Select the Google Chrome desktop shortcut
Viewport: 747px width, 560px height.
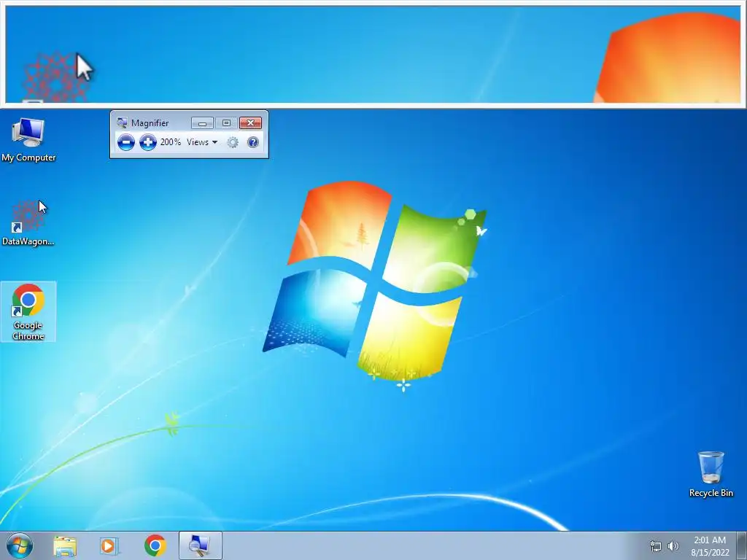28,311
